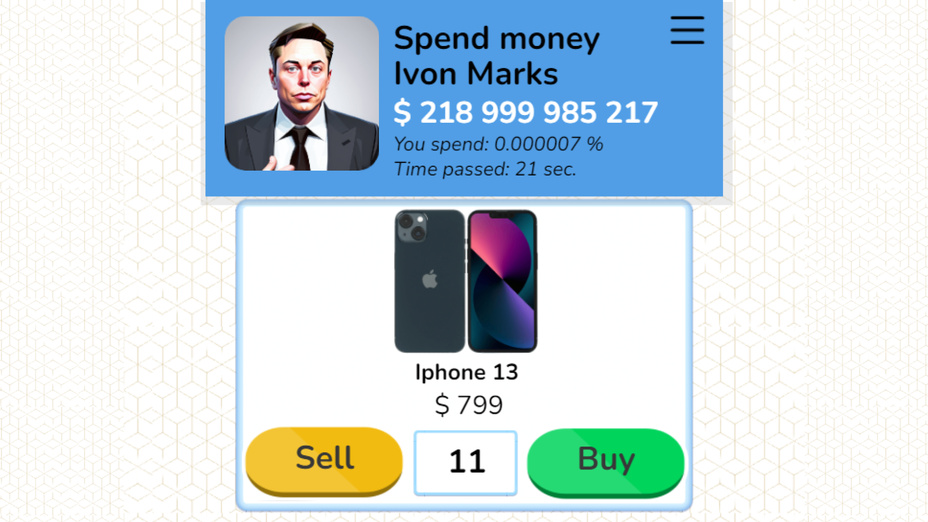
Task: Click the Spend money title text
Action: tap(497, 39)
